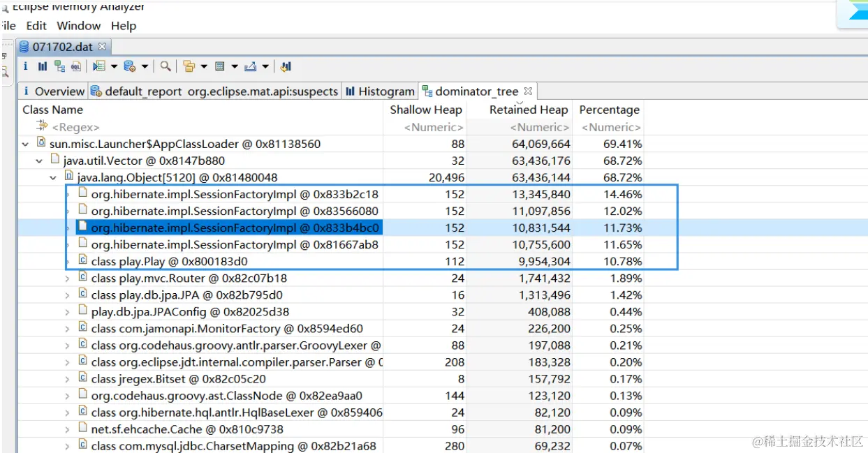The image size is (868, 453).
Task: Click the compare histogram icon at toolbar end
Action: [x=286, y=66]
